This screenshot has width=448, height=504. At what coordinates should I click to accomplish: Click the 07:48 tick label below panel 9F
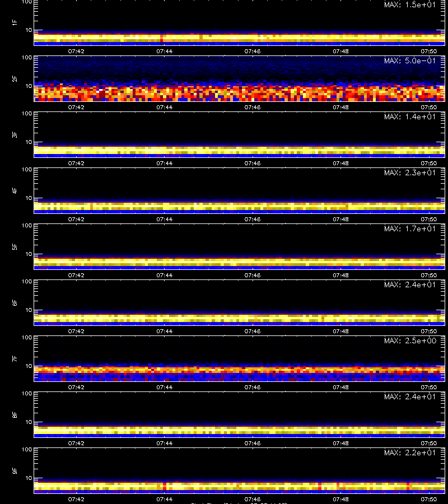[x=340, y=499]
